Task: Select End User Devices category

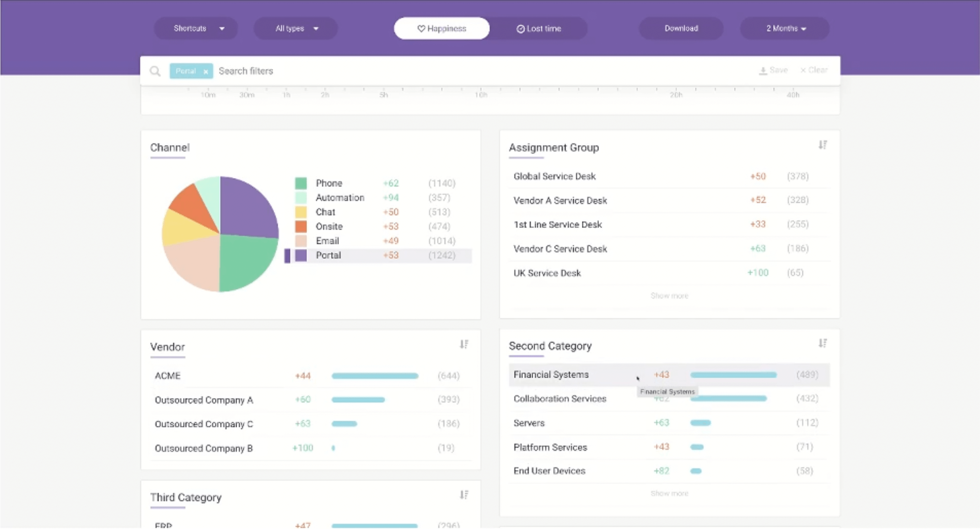Action: point(669,471)
